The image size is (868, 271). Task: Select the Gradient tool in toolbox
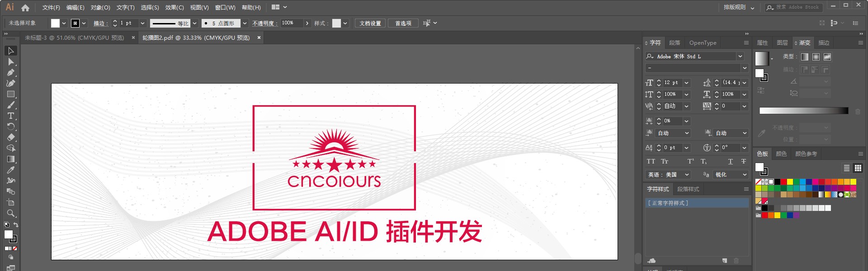coord(11,159)
